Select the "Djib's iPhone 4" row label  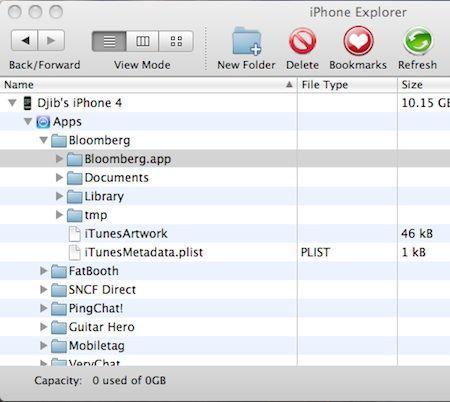click(79, 103)
